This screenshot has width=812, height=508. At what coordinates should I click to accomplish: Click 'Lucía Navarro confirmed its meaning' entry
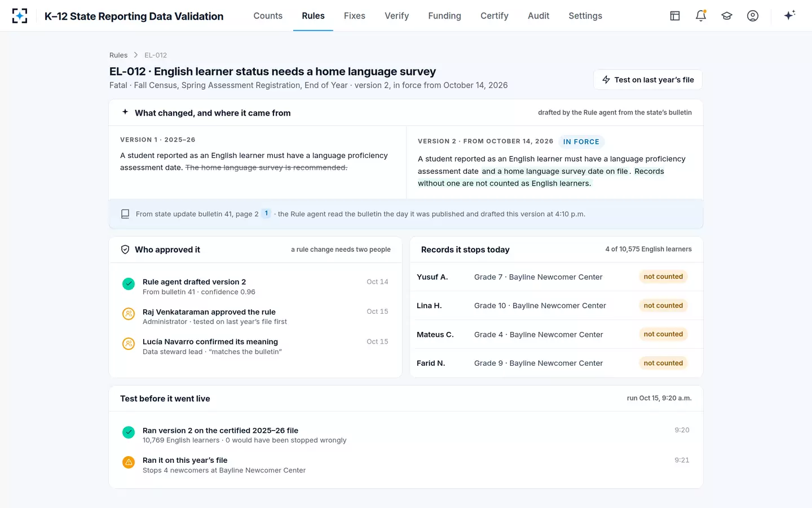tap(255, 346)
